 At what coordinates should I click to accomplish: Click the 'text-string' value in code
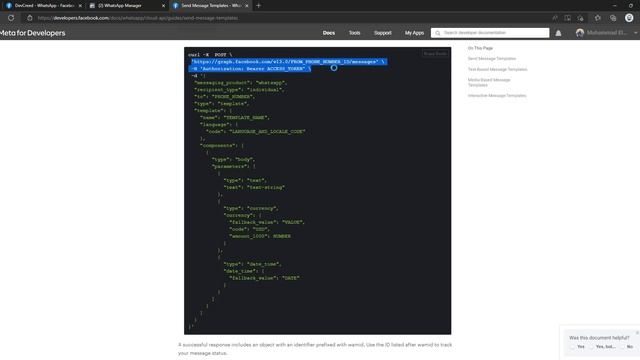click(x=266, y=187)
